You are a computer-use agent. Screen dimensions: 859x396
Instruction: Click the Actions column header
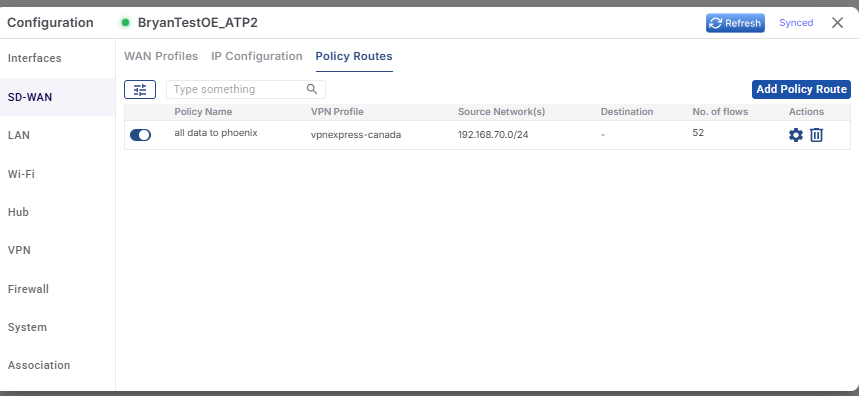806,112
